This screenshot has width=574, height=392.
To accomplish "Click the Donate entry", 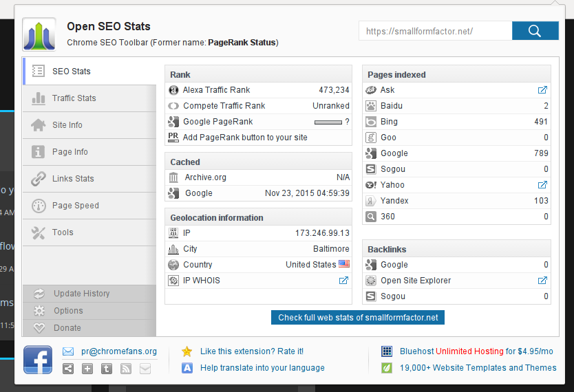I will click(89, 328).
